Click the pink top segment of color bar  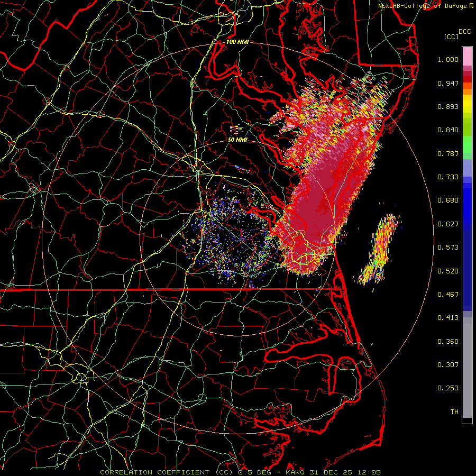click(467, 57)
